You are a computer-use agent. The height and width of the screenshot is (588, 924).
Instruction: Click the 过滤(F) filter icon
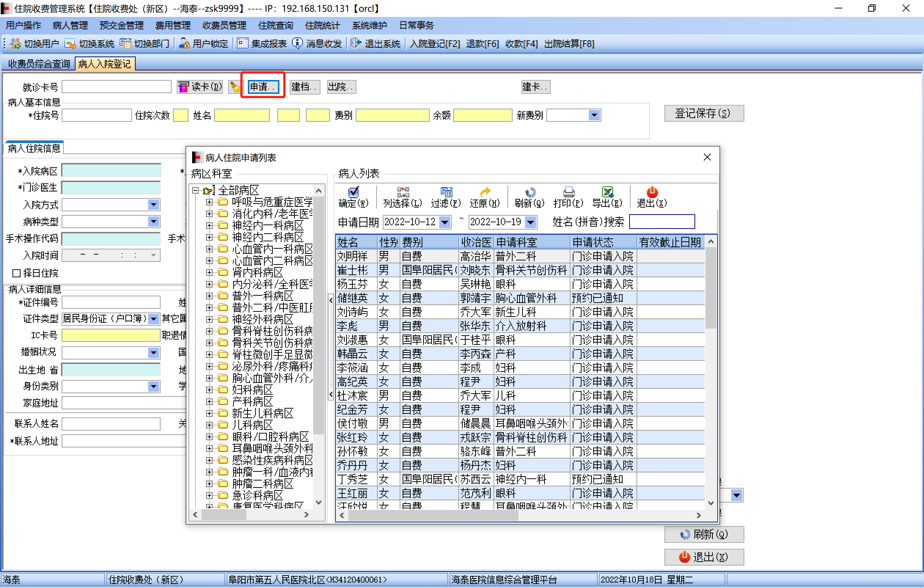coord(446,191)
